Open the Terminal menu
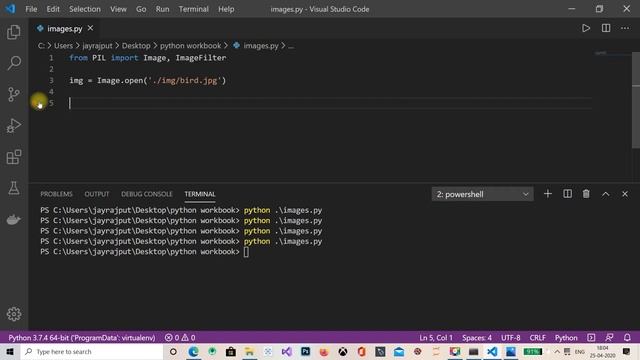The width and height of the screenshot is (640, 360). (x=193, y=9)
